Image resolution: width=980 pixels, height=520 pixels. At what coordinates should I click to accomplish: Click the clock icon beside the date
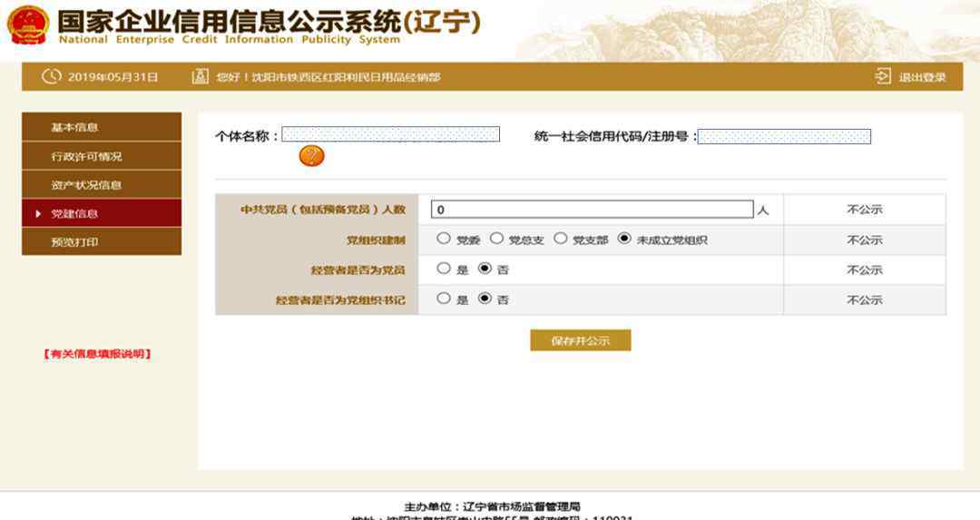coord(51,77)
